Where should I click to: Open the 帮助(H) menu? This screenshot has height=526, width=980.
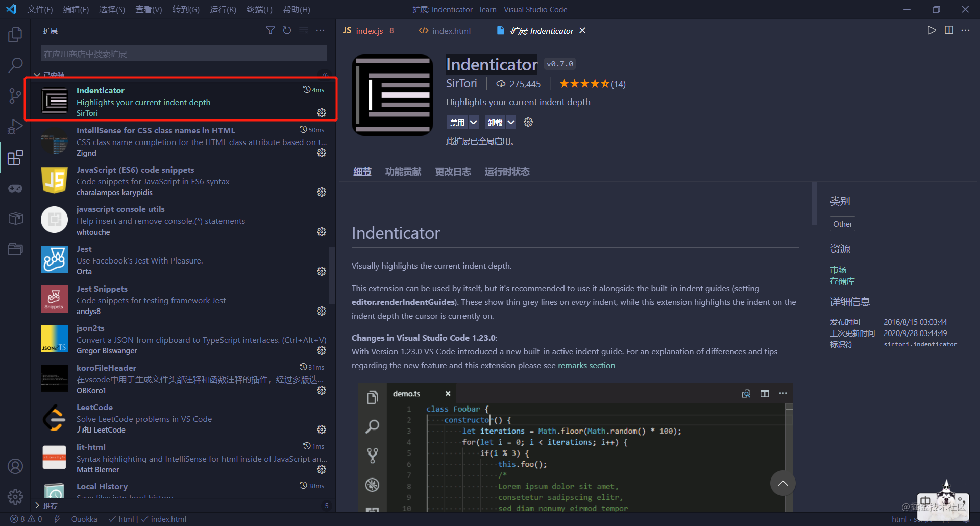tap(297, 10)
